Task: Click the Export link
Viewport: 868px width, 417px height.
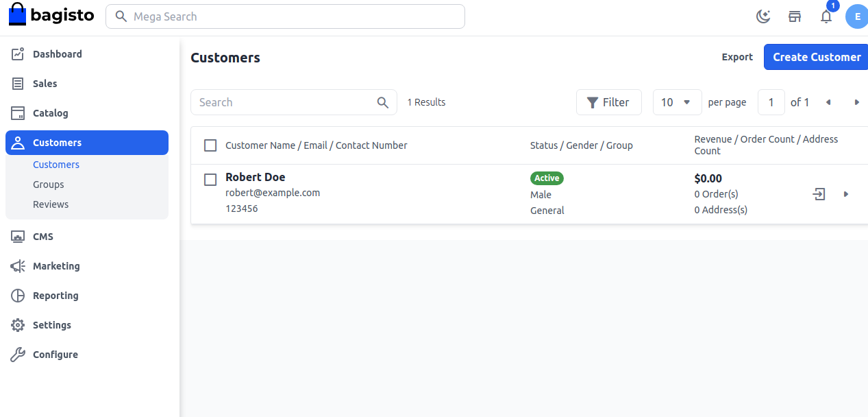Action: pos(737,57)
